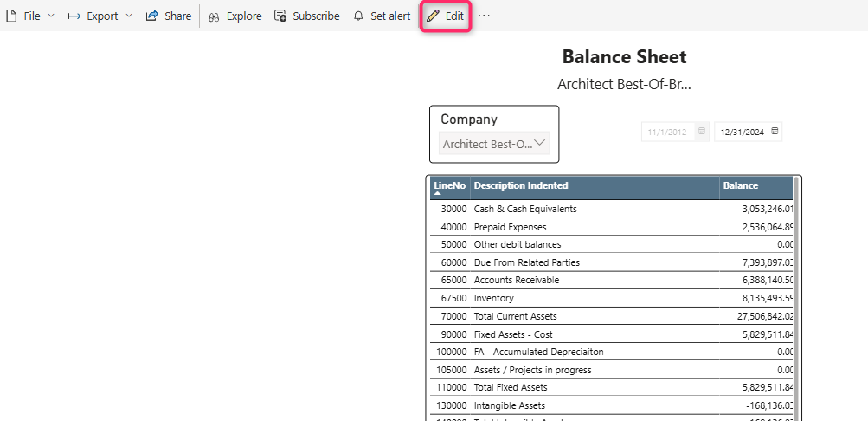This screenshot has height=421, width=868.
Task: Click the Set alert bell icon
Action: pos(358,16)
